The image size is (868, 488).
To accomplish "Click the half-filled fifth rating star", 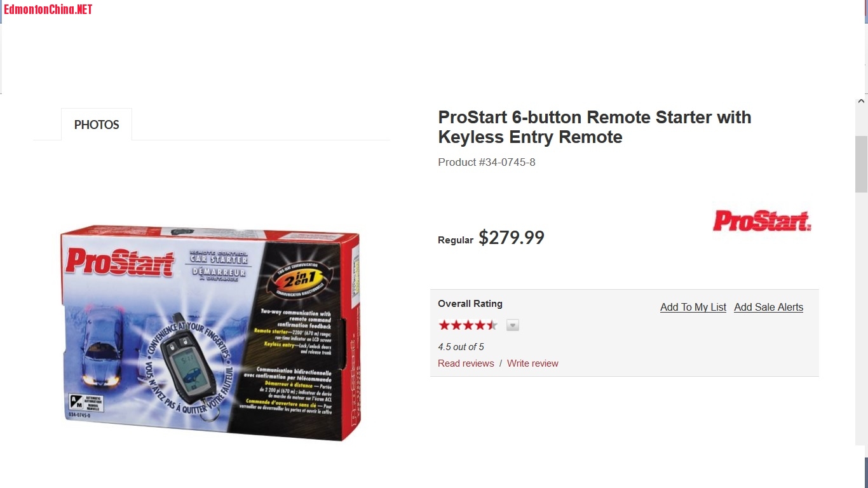I will 492,325.
